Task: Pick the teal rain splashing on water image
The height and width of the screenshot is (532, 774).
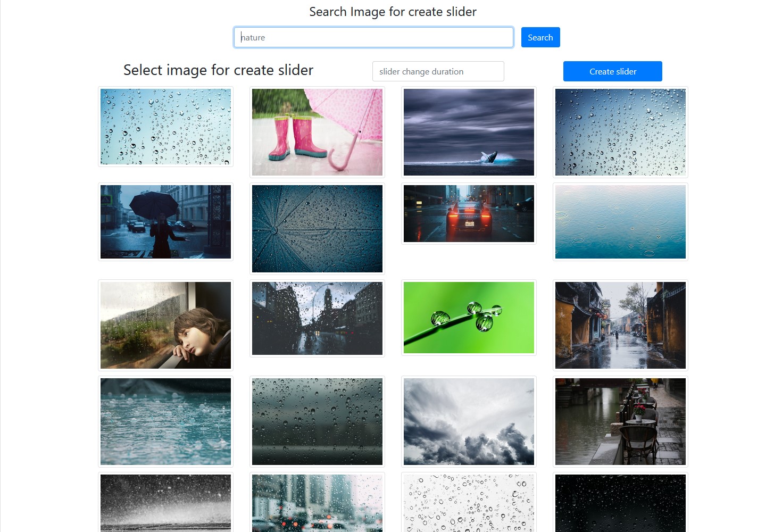Action: click(x=165, y=421)
